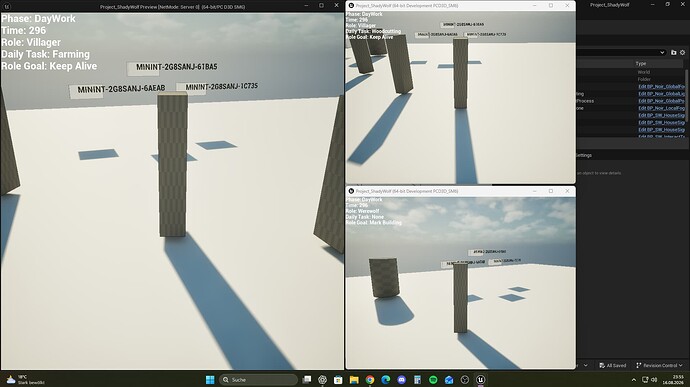690x387 pixels.
Task: Open the Calculator taskbar icon
Action: [x=417, y=380]
